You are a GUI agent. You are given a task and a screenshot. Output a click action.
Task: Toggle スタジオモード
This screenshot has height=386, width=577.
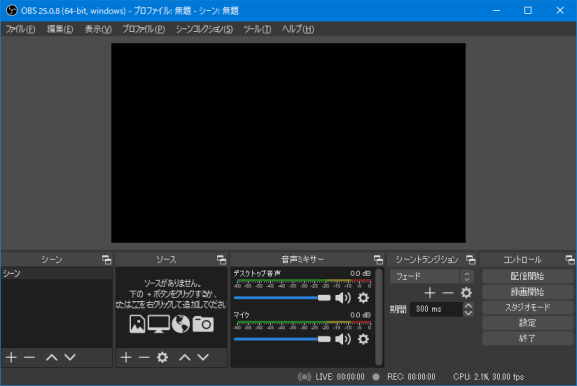[528, 307]
